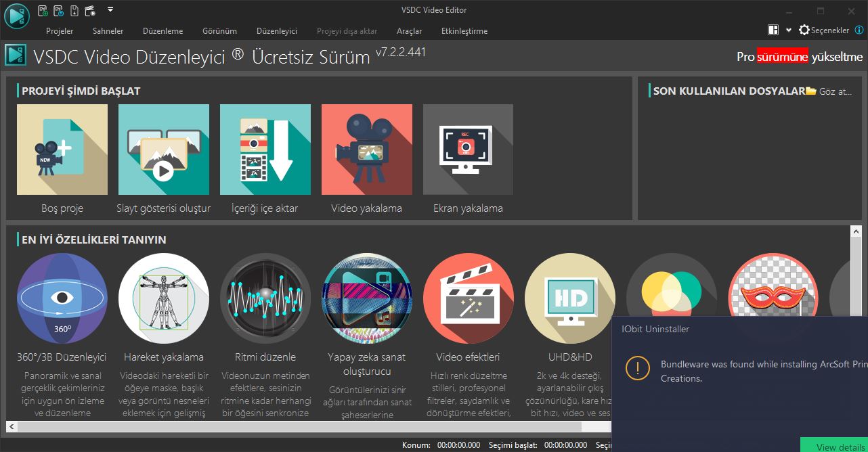Open the Araçlar menu
868x452 pixels.
click(x=409, y=31)
